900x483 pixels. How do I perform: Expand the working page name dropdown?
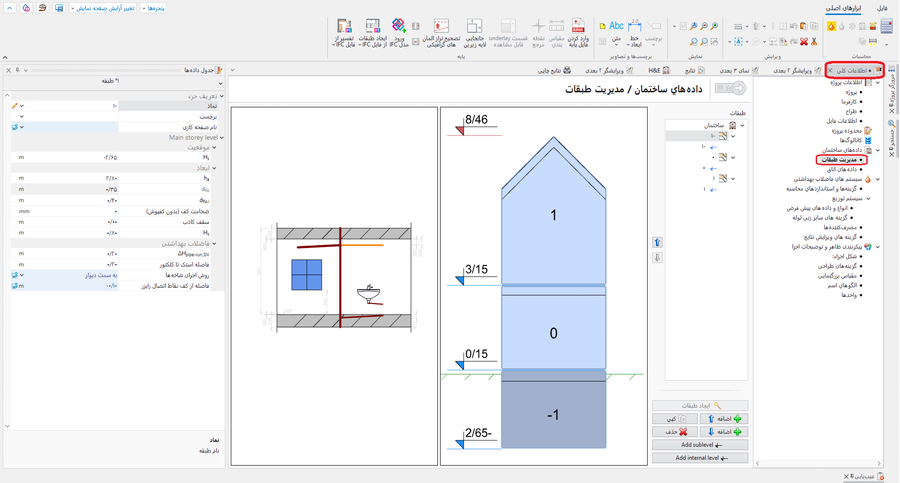pyautogui.click(x=21, y=127)
